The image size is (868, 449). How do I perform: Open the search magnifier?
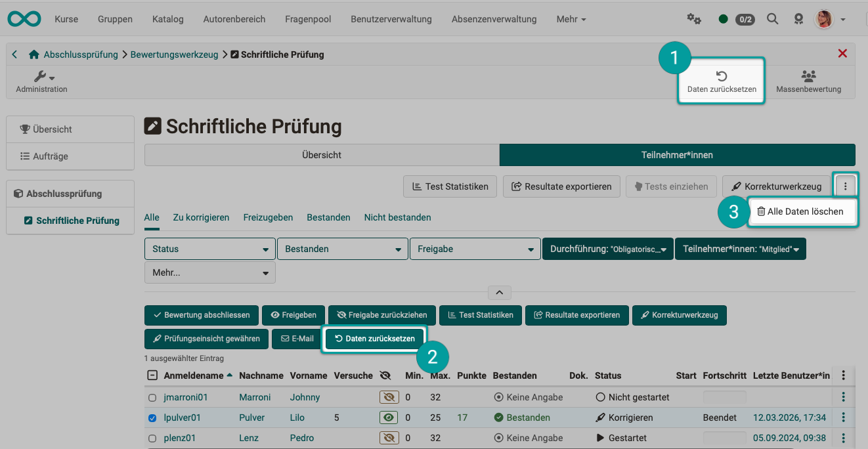coord(772,19)
